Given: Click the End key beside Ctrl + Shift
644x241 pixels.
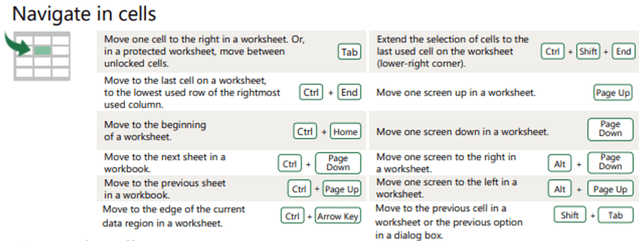Looking at the screenshot, I should click(623, 52).
